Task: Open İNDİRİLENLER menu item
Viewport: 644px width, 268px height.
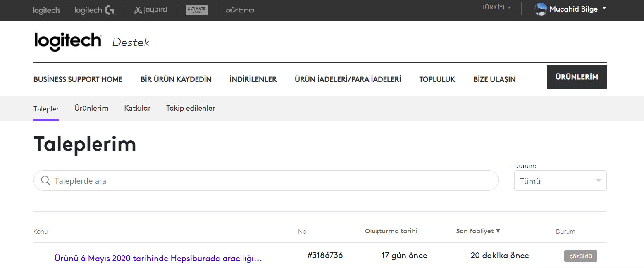Action: (x=253, y=79)
